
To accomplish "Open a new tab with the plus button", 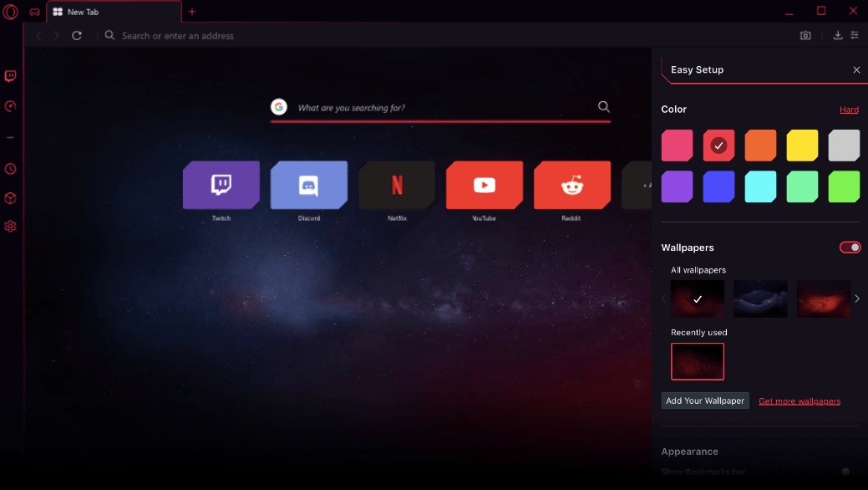I will coord(192,12).
